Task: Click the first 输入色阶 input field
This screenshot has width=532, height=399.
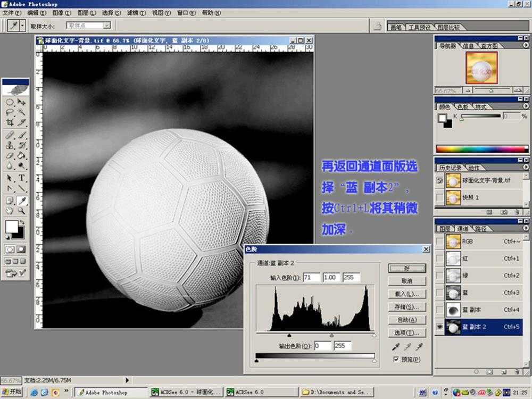Action: click(x=311, y=278)
